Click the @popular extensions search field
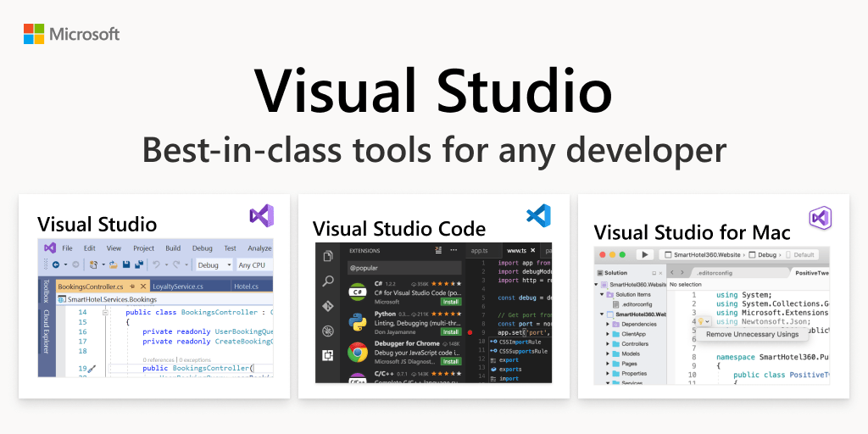The image size is (868, 434). pos(404,268)
